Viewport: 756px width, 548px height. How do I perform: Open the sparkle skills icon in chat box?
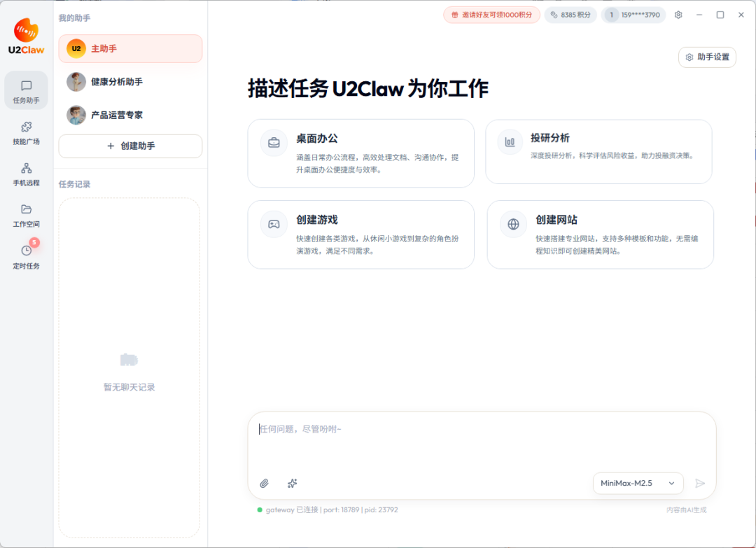click(292, 484)
